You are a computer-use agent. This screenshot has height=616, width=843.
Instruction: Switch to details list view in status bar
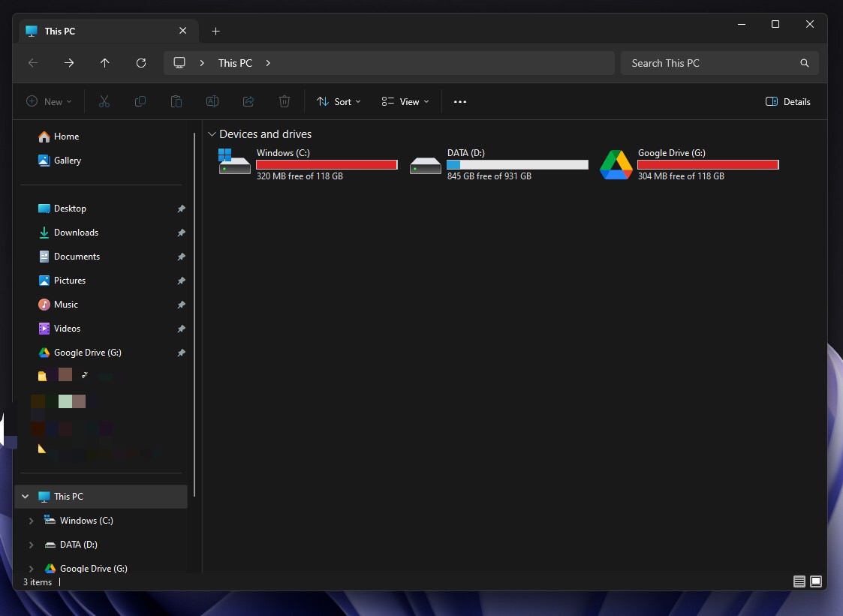799,581
